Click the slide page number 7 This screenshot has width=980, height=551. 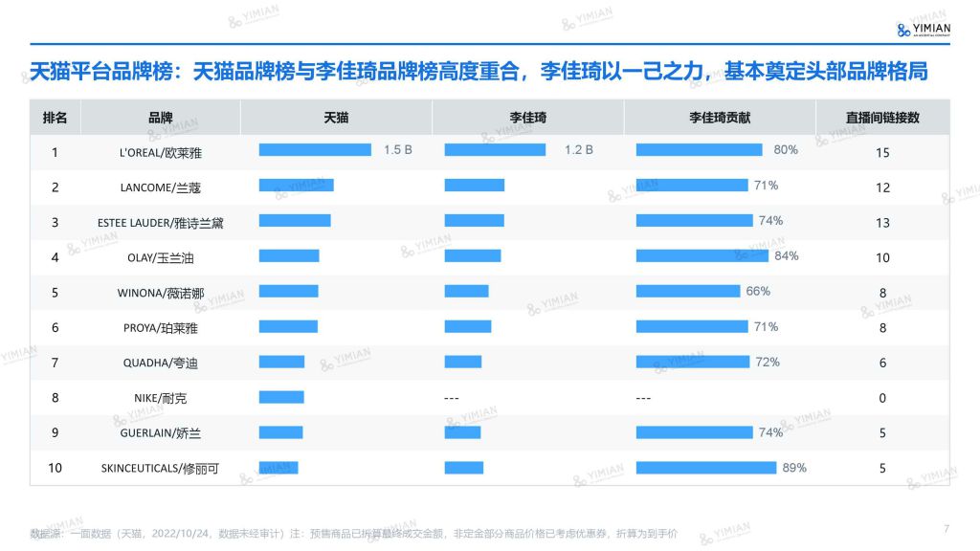coord(947,529)
